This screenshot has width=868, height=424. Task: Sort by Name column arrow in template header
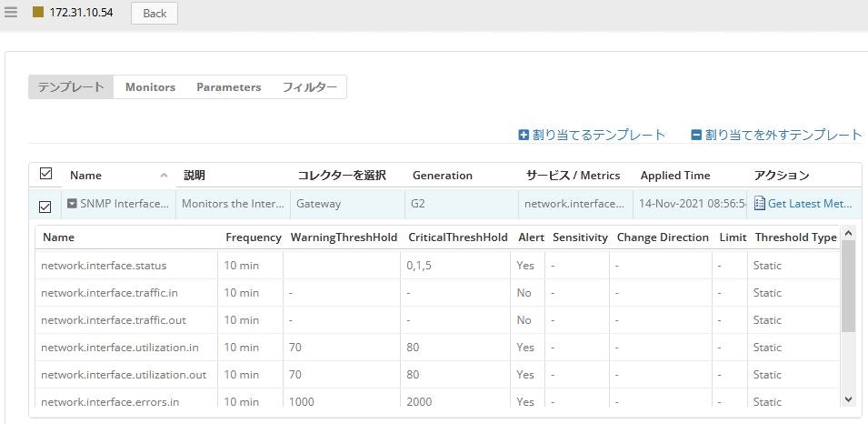tap(164, 175)
